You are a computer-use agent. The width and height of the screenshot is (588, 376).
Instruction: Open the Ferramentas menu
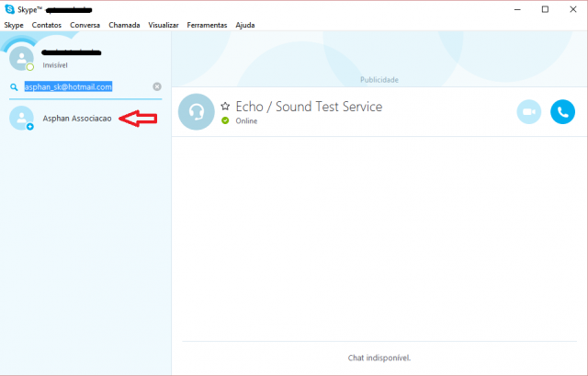(x=207, y=25)
